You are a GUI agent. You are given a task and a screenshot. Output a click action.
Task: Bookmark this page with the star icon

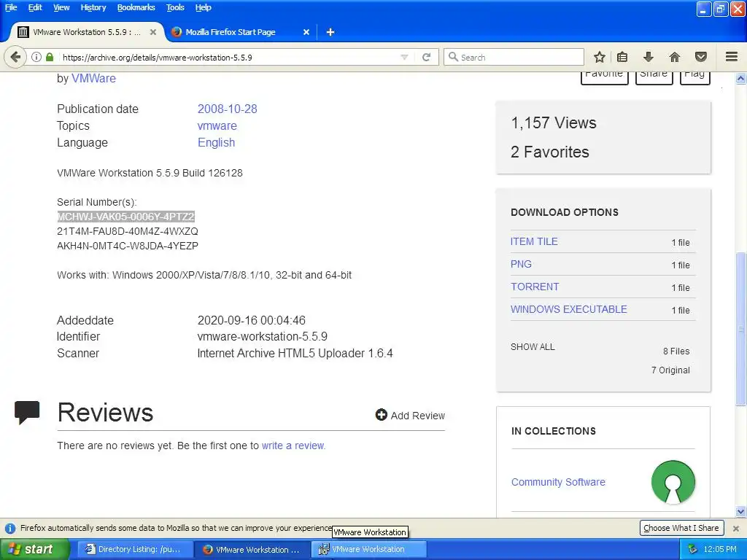600,57
